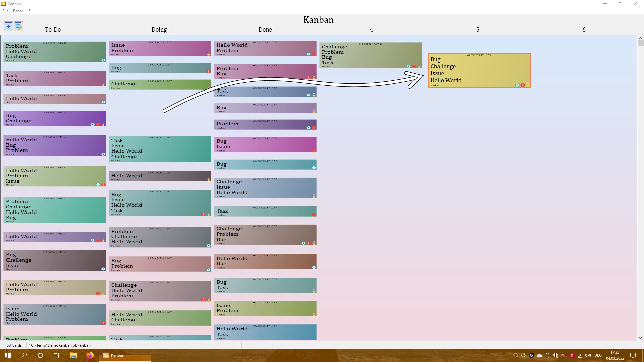Click red alert icon on Done Bug Issue card
Viewport: 644px width, 362px height.
[314, 150]
